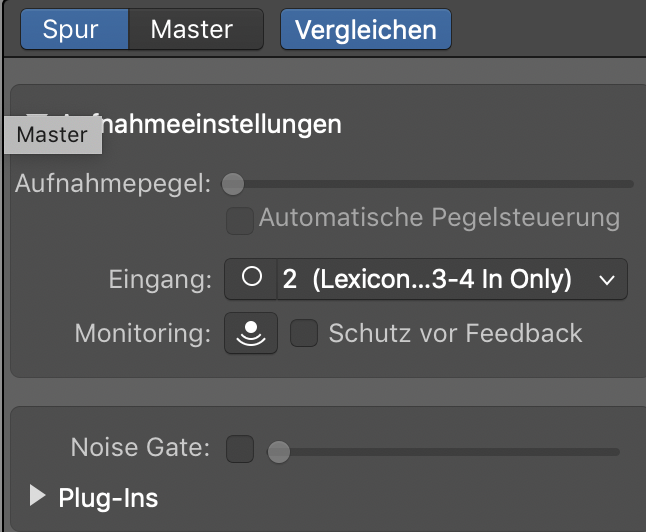Turn on the Noise Gate checkbox
646x532 pixels.
pyautogui.click(x=240, y=450)
